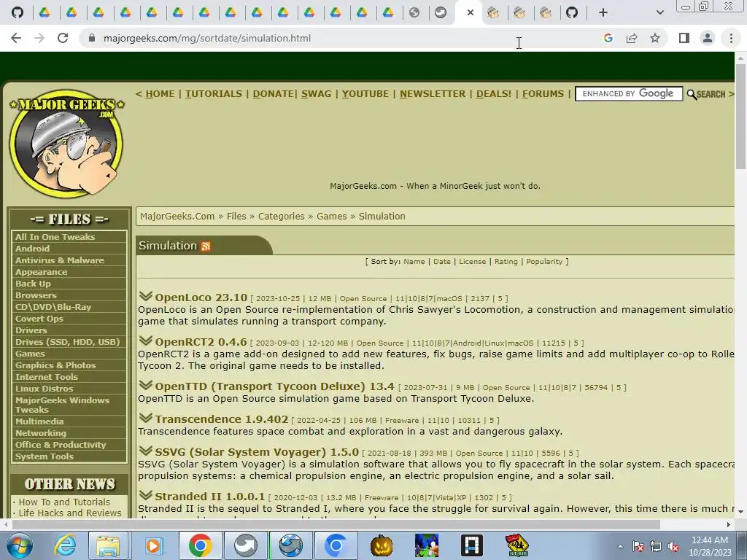Click the Google enhanced search field
This screenshot has width=747, height=560.
(629, 94)
